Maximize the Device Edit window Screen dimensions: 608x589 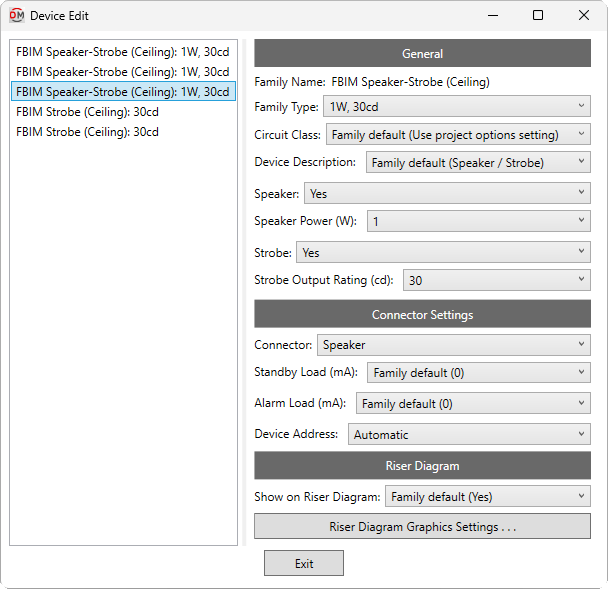(x=538, y=16)
